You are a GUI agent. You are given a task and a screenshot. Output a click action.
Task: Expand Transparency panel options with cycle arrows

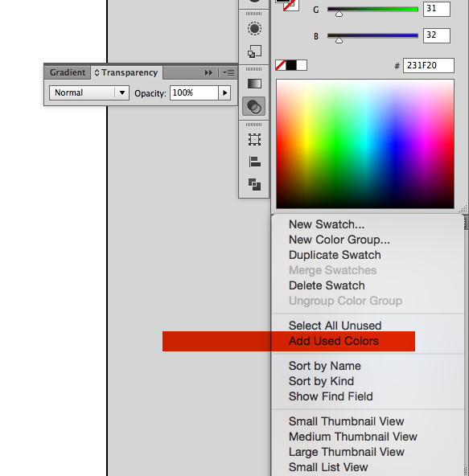97,73
